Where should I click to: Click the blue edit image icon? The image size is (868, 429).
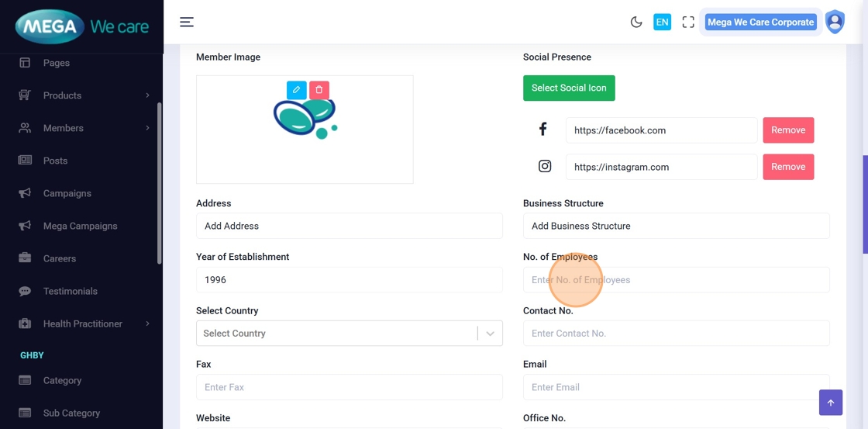coord(296,90)
